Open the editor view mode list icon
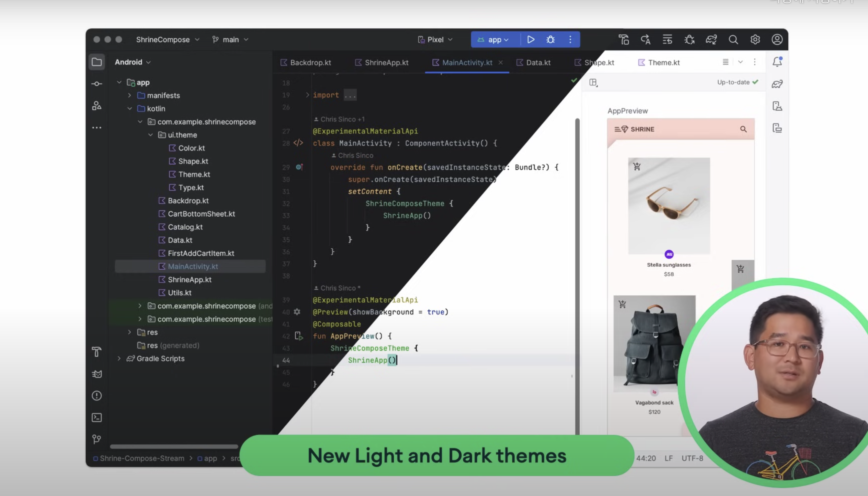868x496 pixels. [725, 62]
